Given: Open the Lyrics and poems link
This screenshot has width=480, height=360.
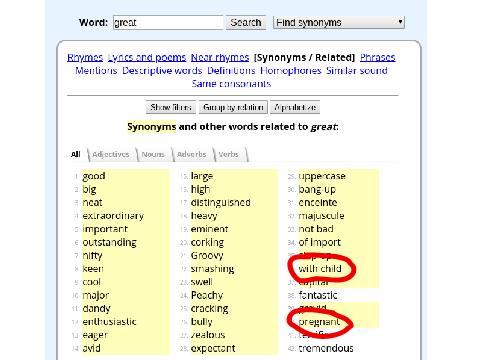Looking at the screenshot, I should tap(147, 58).
